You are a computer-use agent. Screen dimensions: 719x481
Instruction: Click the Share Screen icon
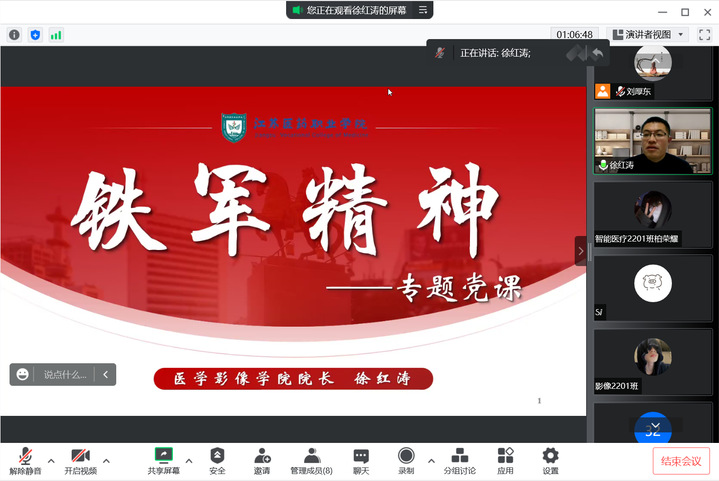pyautogui.click(x=164, y=456)
